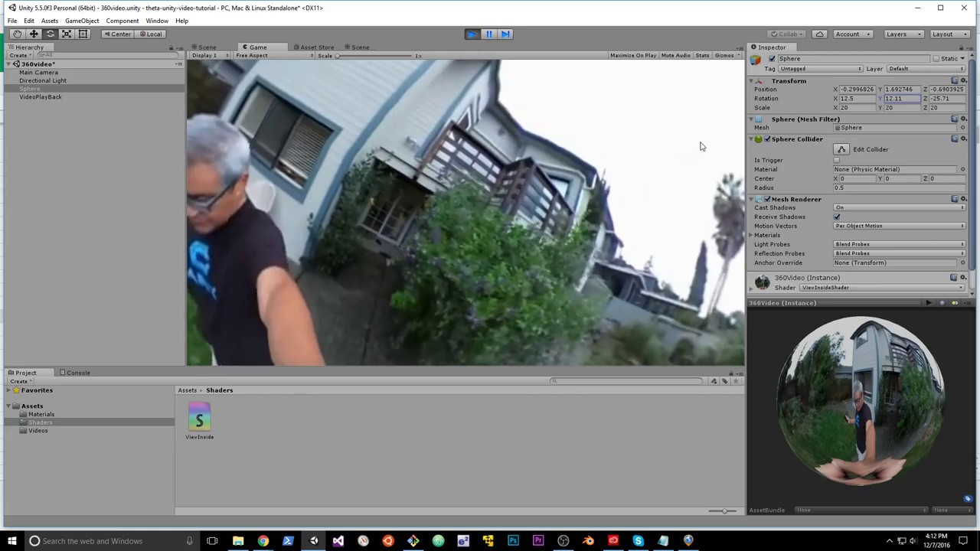
Task: Open the GameObject menu
Action: [81, 21]
